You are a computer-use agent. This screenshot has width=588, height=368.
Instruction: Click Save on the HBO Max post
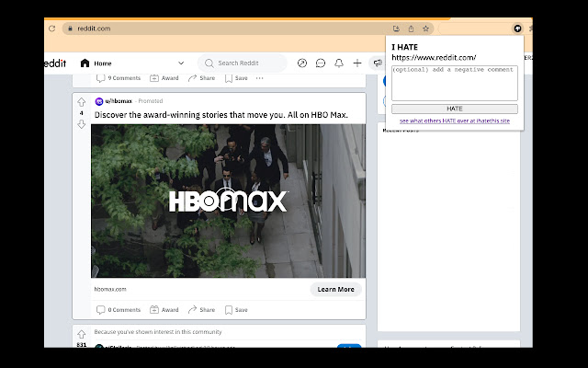(236, 310)
